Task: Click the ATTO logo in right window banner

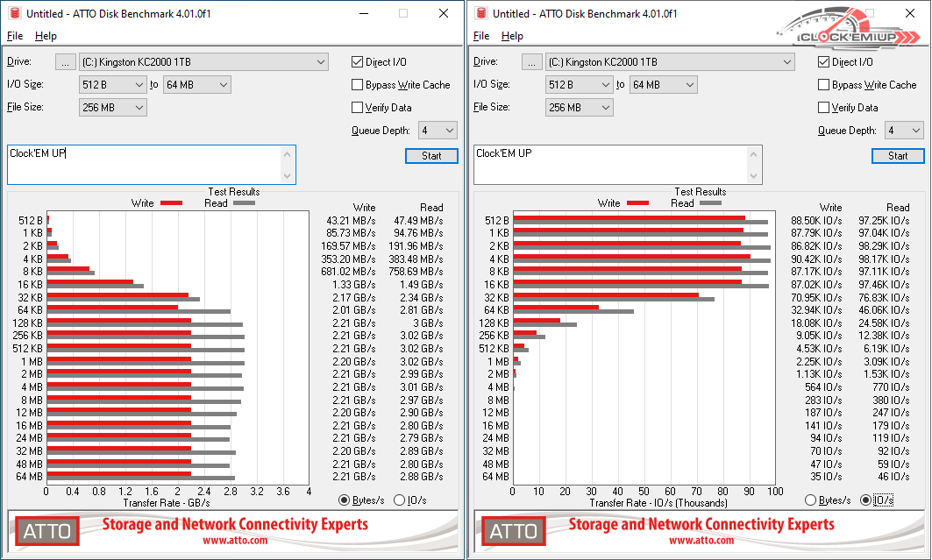Action: pyautogui.click(x=513, y=531)
